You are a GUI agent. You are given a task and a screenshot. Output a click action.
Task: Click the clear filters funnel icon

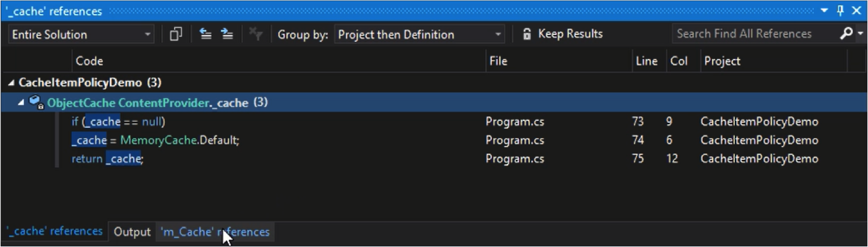(255, 34)
